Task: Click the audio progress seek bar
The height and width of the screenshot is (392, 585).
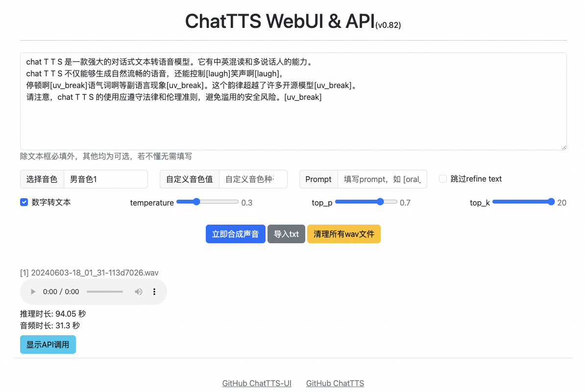Action: (105, 292)
